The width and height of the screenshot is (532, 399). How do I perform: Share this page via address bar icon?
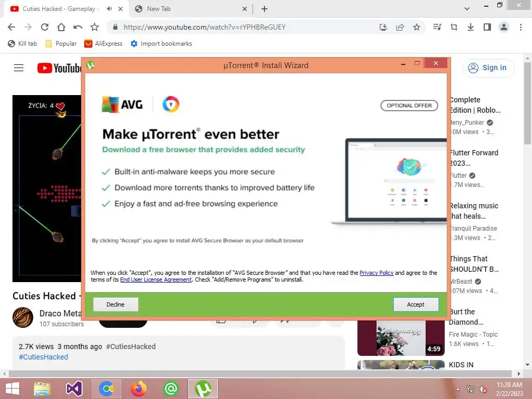pos(400,27)
